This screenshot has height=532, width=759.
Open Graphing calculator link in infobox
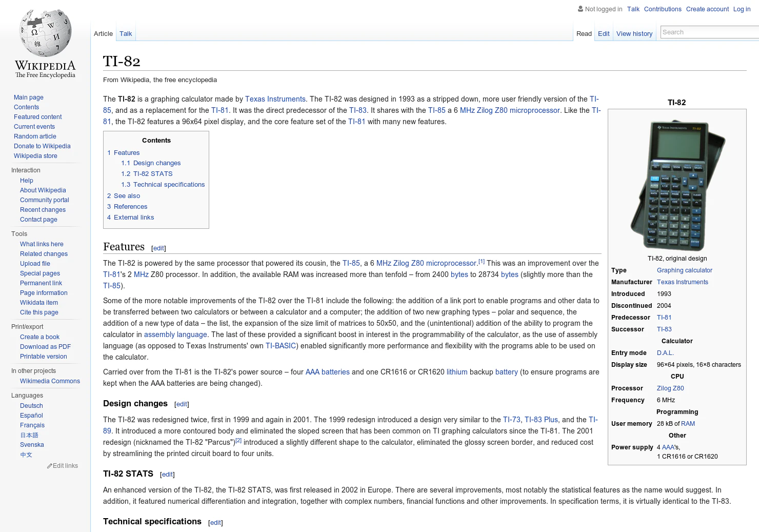pyautogui.click(x=684, y=270)
